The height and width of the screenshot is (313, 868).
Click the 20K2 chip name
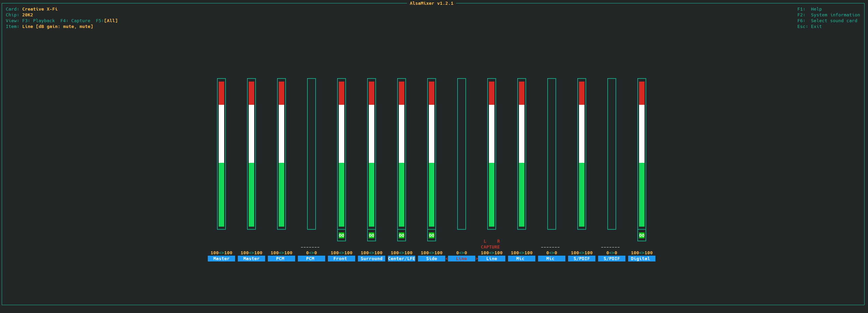28,15
